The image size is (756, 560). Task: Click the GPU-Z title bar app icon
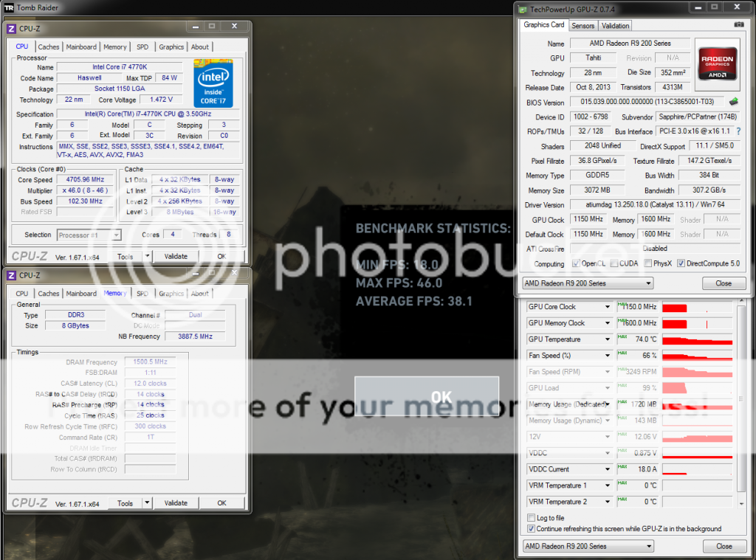[523, 10]
